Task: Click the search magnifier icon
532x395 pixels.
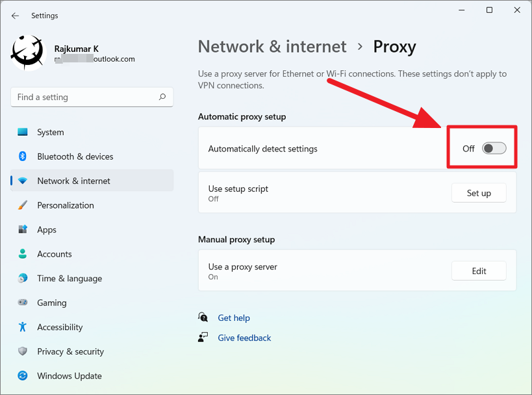Action: [162, 97]
